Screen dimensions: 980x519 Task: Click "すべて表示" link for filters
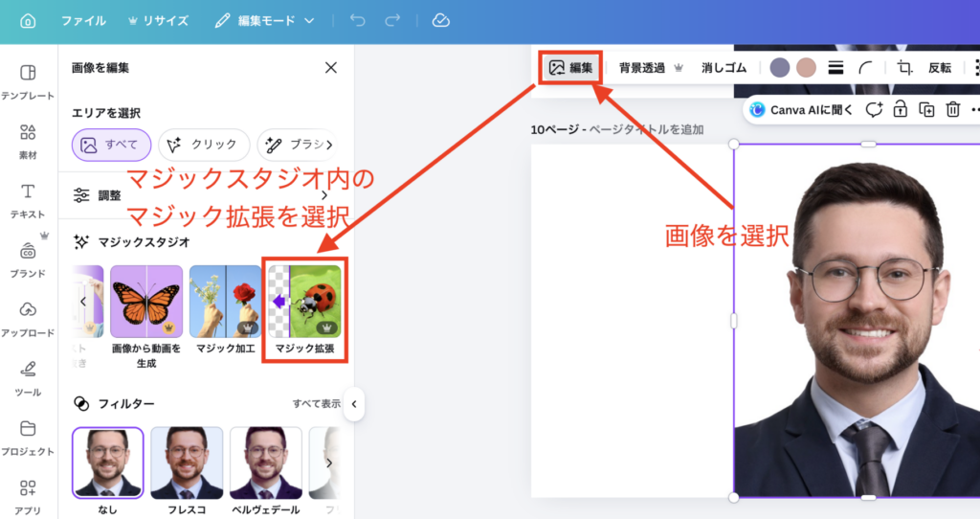coord(316,404)
